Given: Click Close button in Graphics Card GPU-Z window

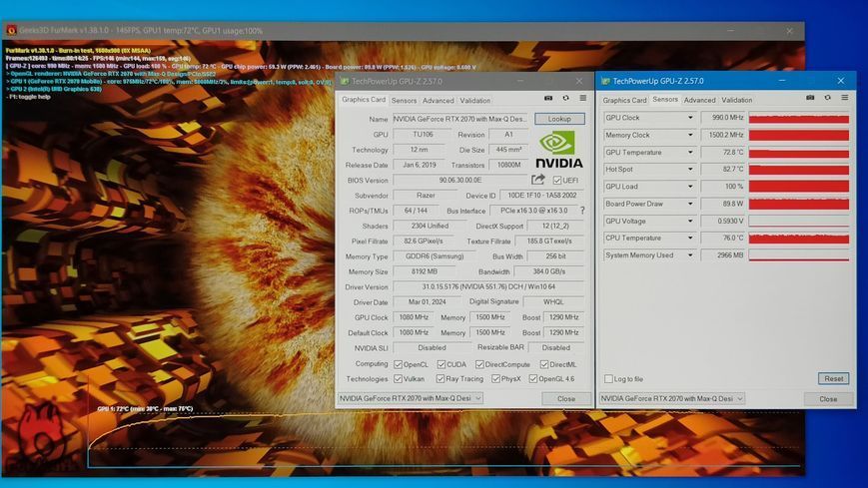Looking at the screenshot, I should tap(565, 399).
